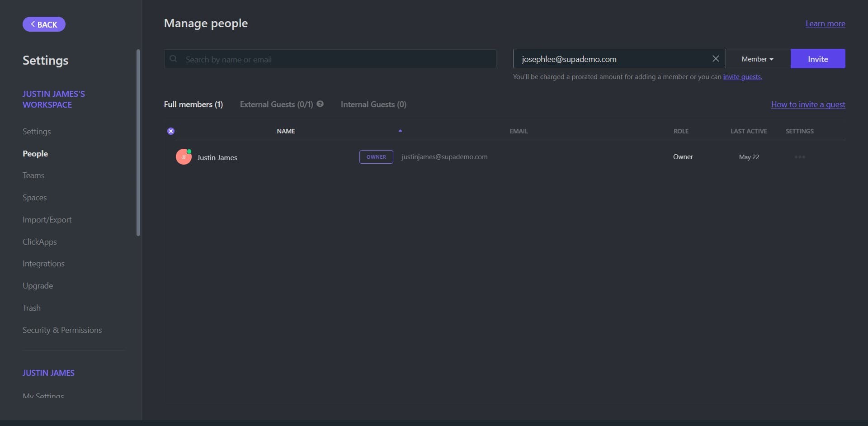Click the OWNER badge
The image size is (868, 426).
tap(376, 157)
